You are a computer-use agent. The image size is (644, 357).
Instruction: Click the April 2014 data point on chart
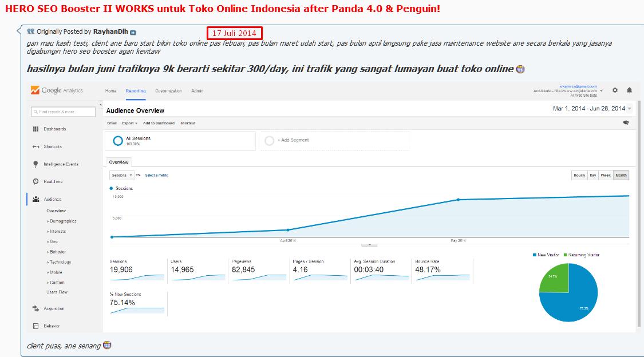click(x=288, y=230)
